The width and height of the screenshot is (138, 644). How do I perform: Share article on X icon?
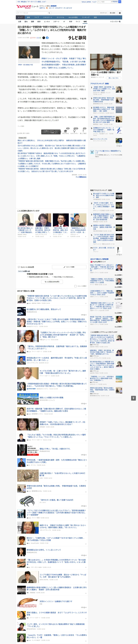point(44,38)
